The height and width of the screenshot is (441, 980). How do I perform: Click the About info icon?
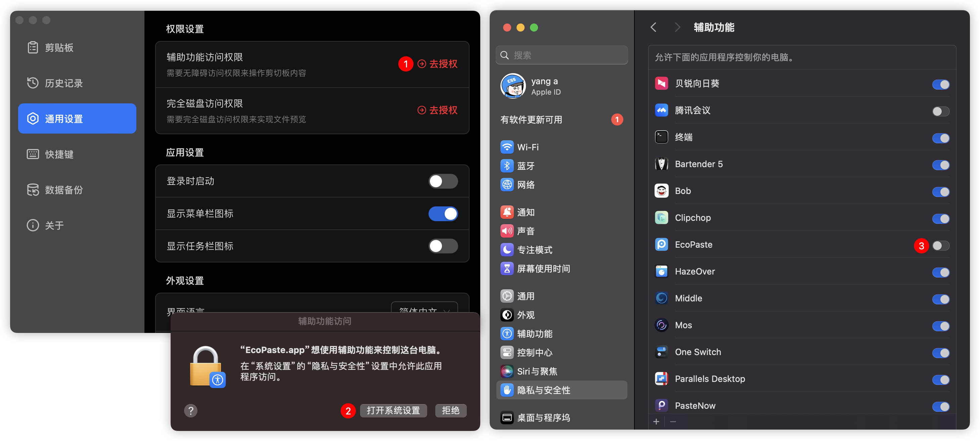[x=33, y=225]
